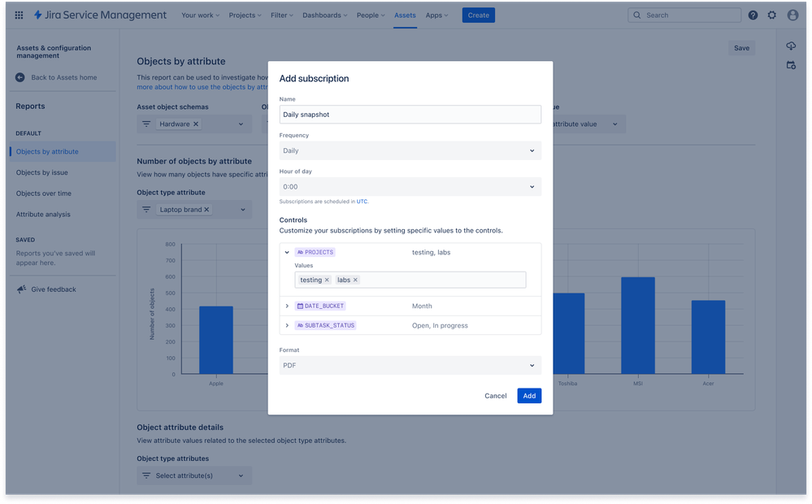Open the Select attribute(s) dropdown
The image size is (812, 504).
194,476
